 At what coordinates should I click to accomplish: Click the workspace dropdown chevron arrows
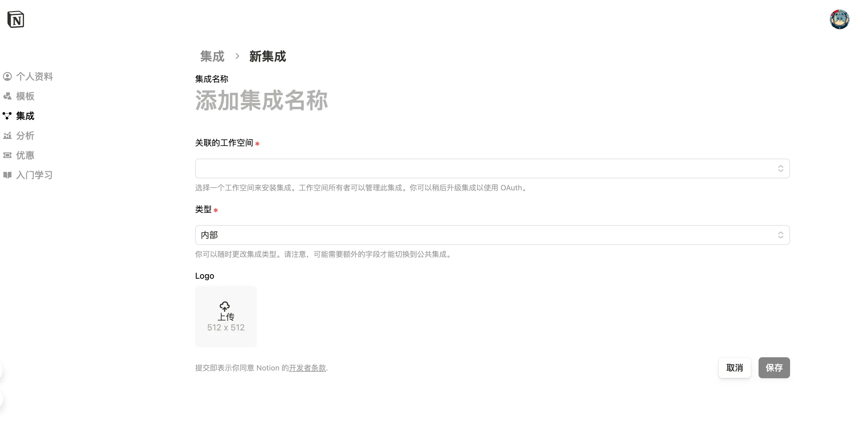click(781, 168)
